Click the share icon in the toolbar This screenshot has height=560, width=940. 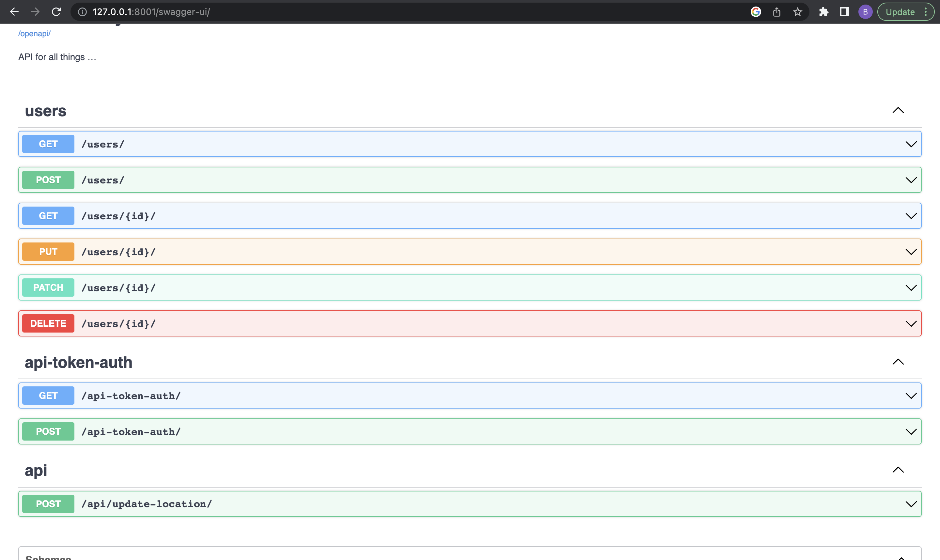(x=776, y=12)
